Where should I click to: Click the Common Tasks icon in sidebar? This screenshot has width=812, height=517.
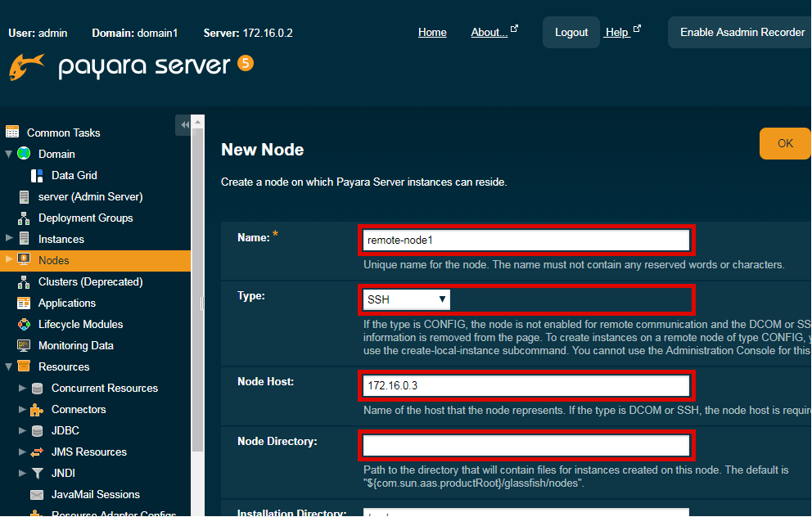(12, 133)
